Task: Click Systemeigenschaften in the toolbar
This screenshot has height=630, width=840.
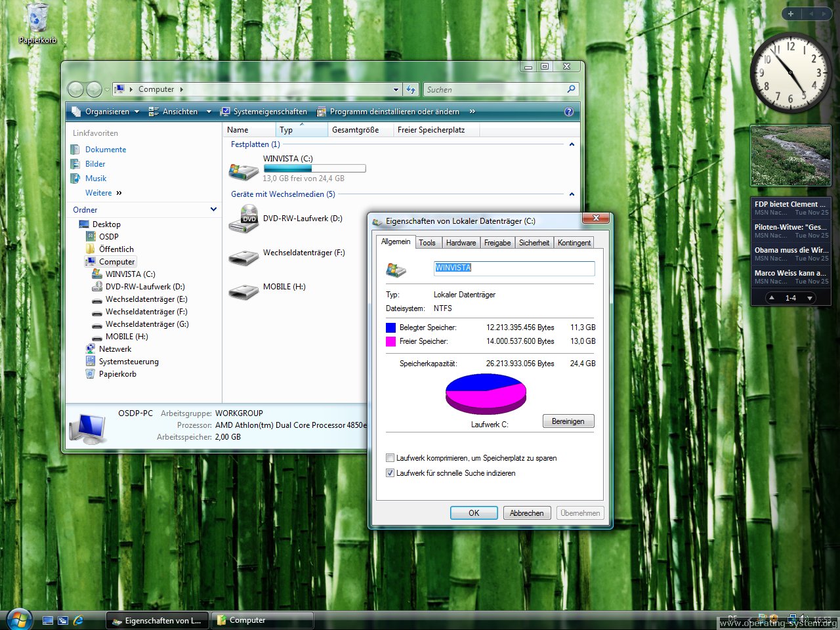Action: 264,112
